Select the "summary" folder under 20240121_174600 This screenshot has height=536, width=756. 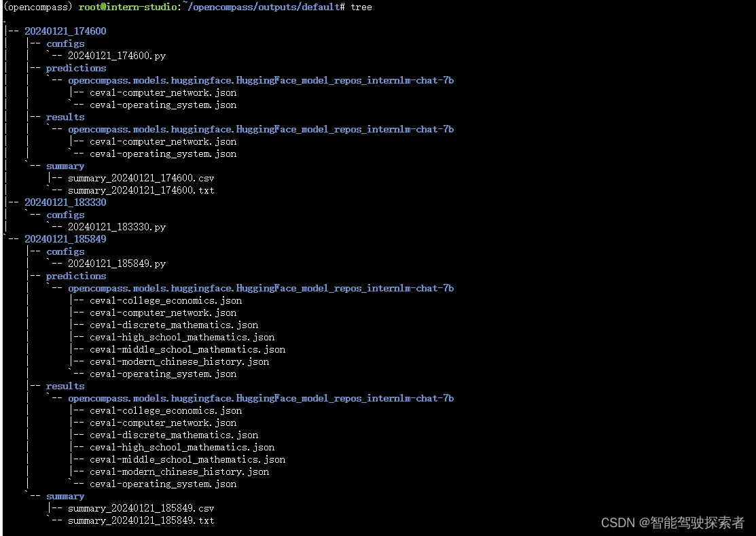click(x=66, y=166)
